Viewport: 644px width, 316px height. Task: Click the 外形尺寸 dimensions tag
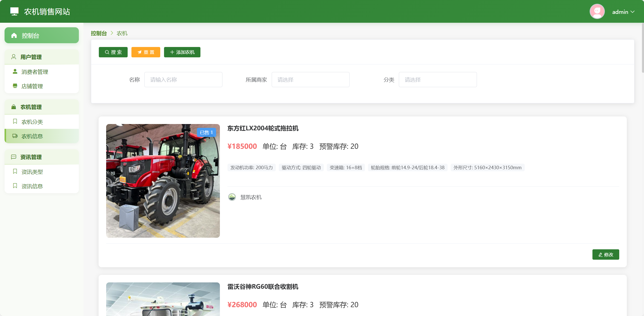click(x=488, y=167)
